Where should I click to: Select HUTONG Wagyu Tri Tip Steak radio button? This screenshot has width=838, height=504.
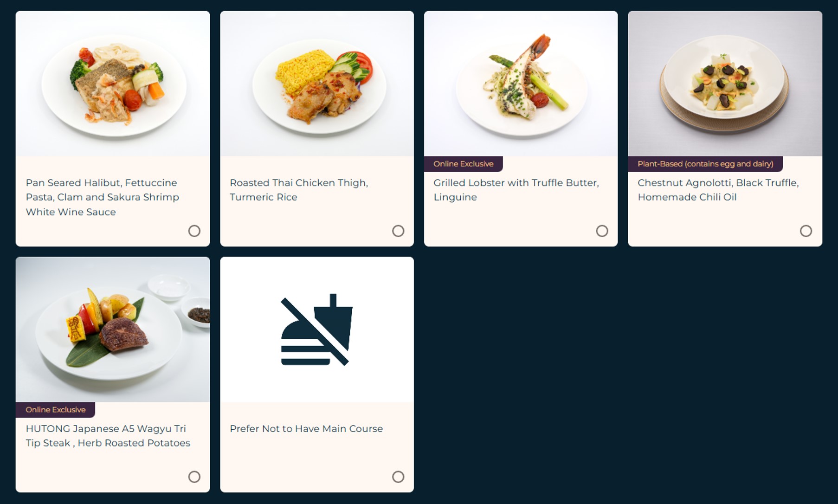(x=194, y=477)
